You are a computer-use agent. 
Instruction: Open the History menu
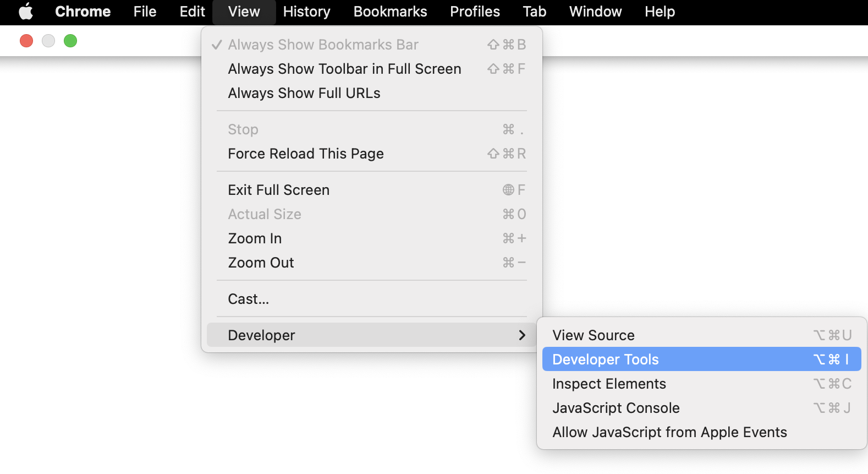pyautogui.click(x=306, y=12)
